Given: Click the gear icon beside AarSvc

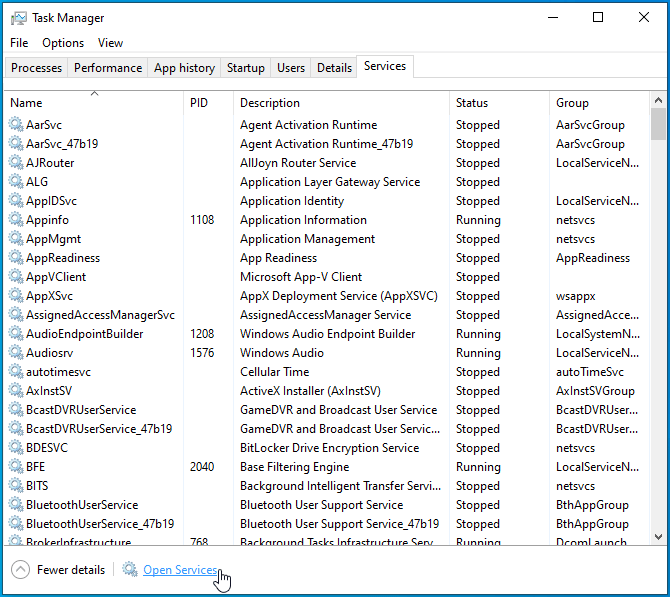Looking at the screenshot, I should click(x=16, y=124).
